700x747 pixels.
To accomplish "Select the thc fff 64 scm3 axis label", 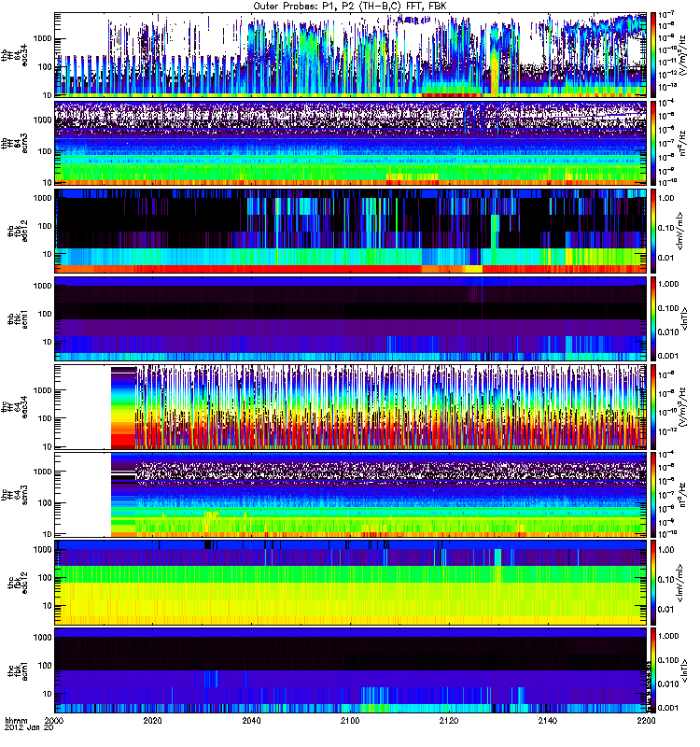I will [x=14, y=495].
